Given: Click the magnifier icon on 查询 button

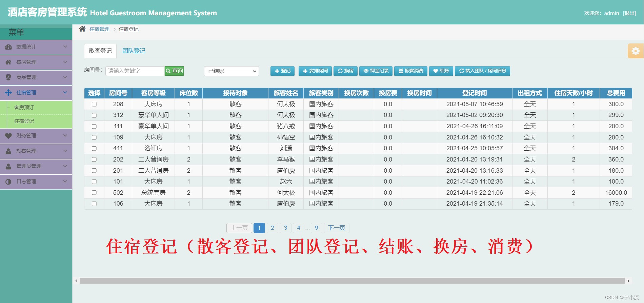Looking at the screenshot, I should (168, 71).
